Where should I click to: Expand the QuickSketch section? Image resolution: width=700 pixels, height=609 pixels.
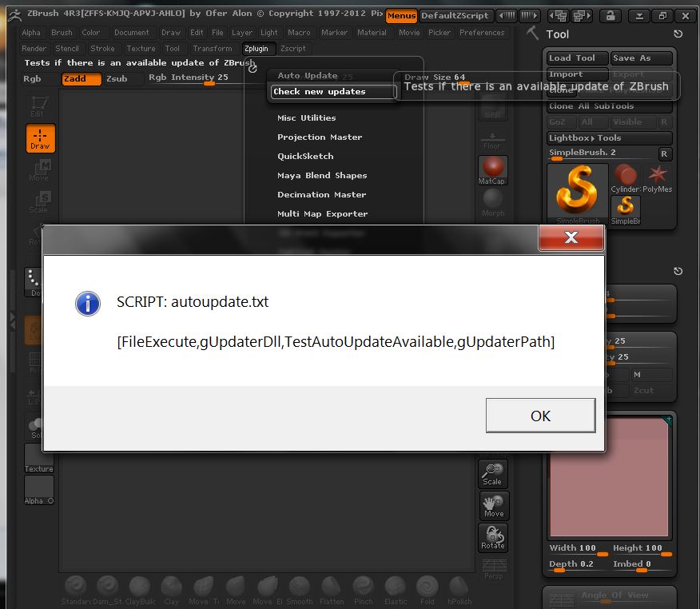click(x=305, y=157)
